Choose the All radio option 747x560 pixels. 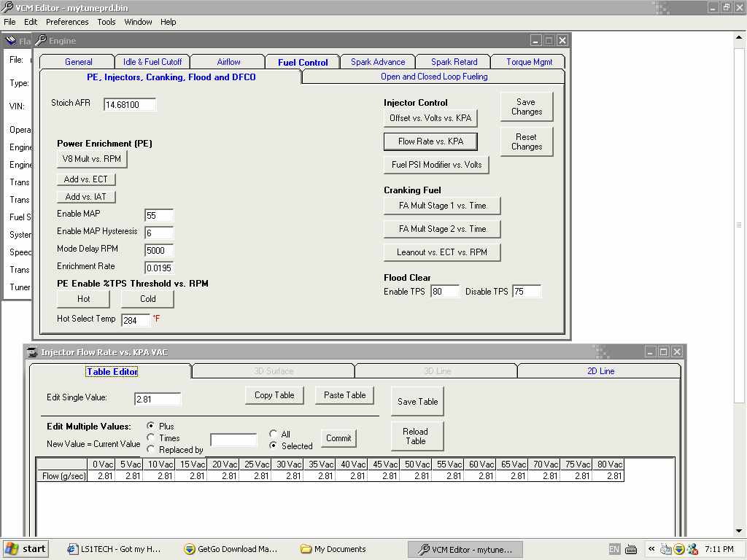274,434
